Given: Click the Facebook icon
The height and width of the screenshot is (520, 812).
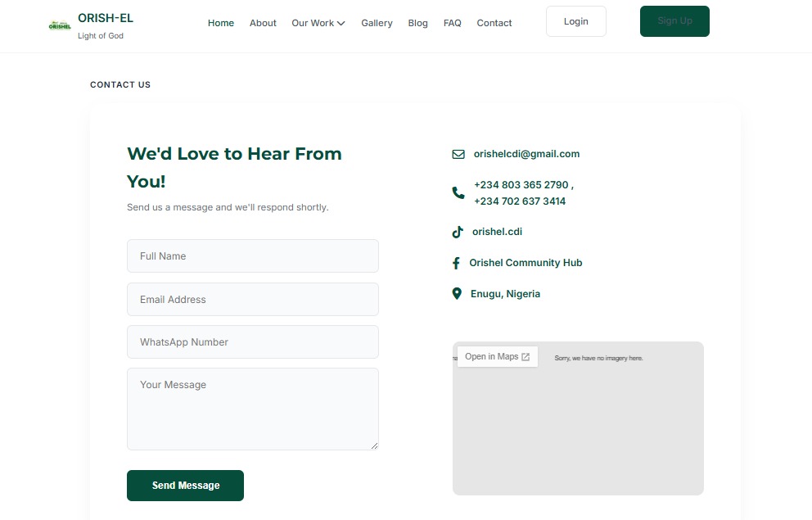Looking at the screenshot, I should (x=456, y=263).
